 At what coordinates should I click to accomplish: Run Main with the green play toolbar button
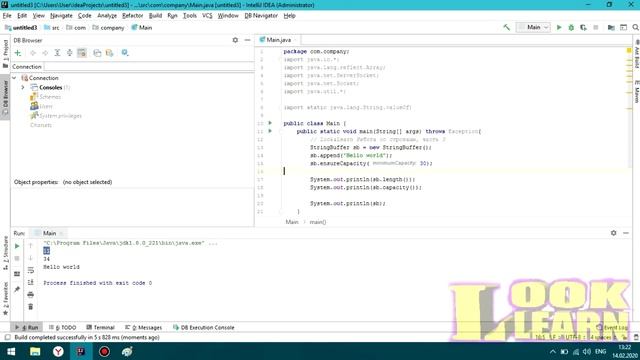click(559, 27)
